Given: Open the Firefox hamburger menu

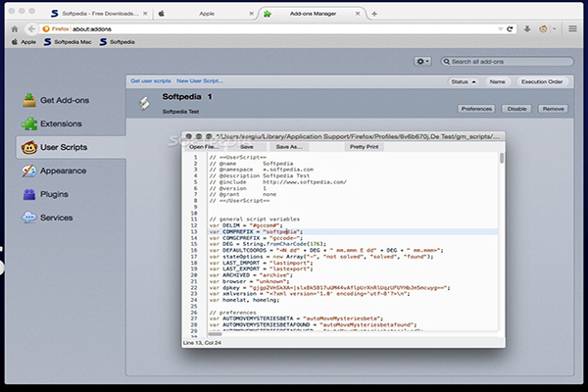Looking at the screenshot, I should [573, 29].
